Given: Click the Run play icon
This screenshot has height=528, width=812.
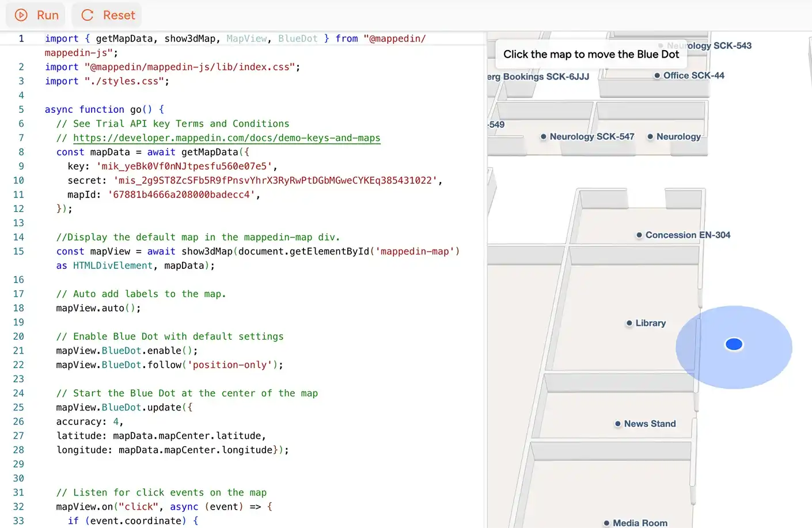Looking at the screenshot, I should point(21,16).
